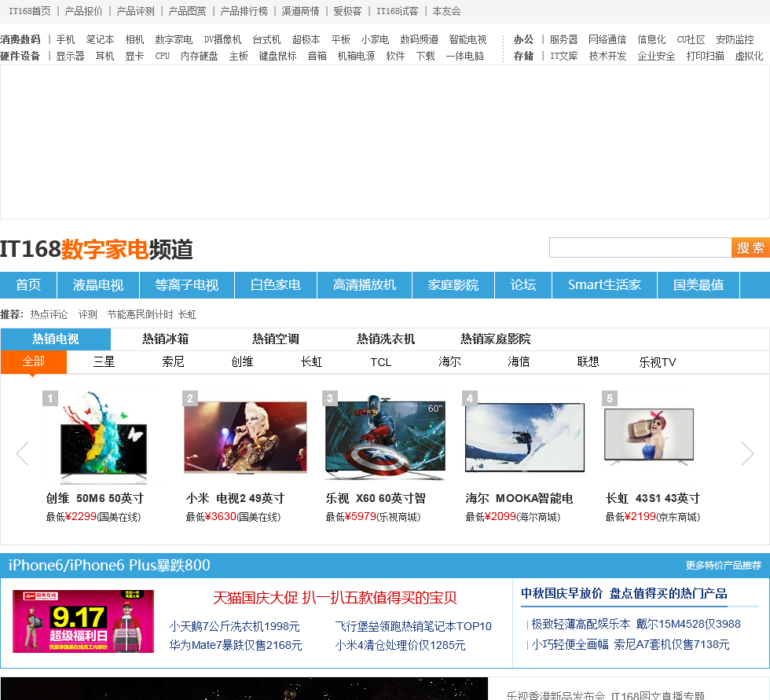770x700 pixels.
Task: Filter by 索尼 brand
Action: pyautogui.click(x=173, y=362)
